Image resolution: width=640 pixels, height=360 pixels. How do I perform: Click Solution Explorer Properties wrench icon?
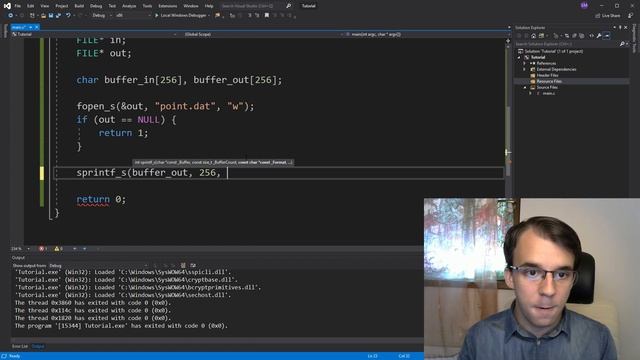[x=599, y=36]
